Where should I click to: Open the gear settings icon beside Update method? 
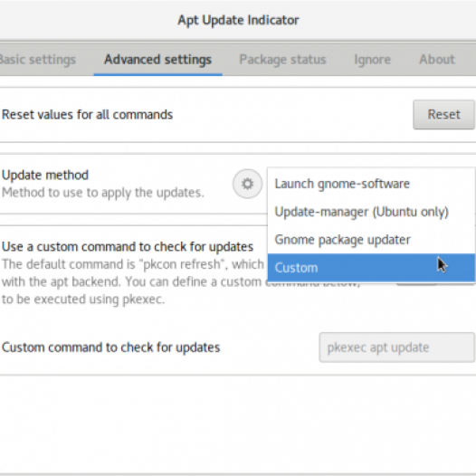click(x=247, y=184)
